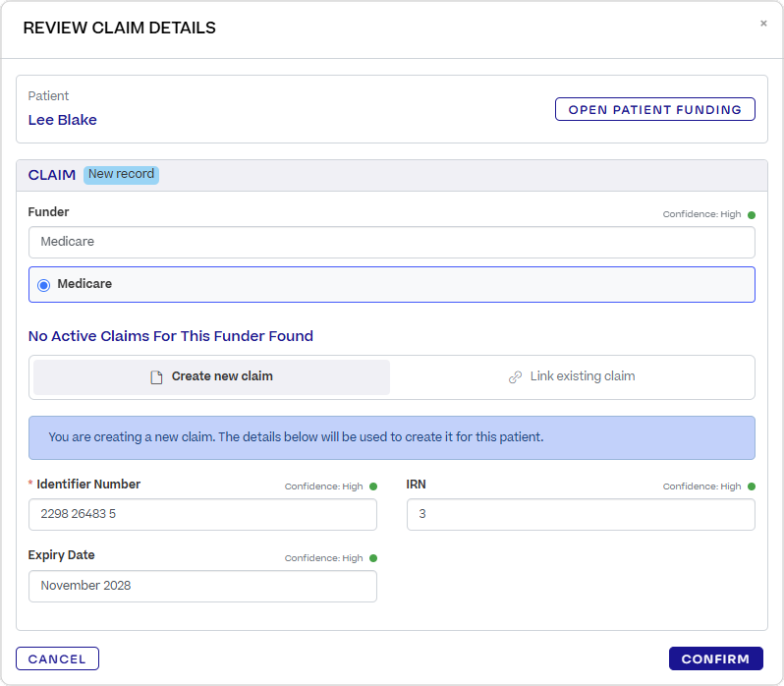Image resolution: width=784 pixels, height=686 pixels.
Task: Confirm the claim details
Action: (715, 658)
